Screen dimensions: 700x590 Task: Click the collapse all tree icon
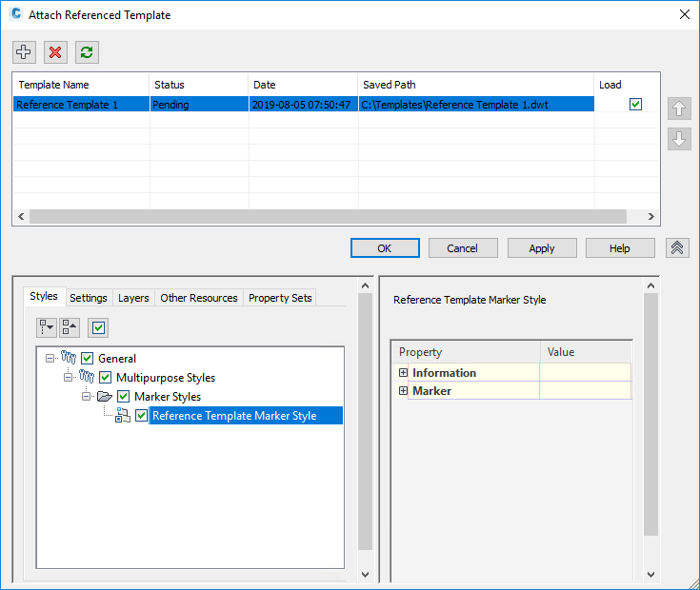[x=70, y=327]
